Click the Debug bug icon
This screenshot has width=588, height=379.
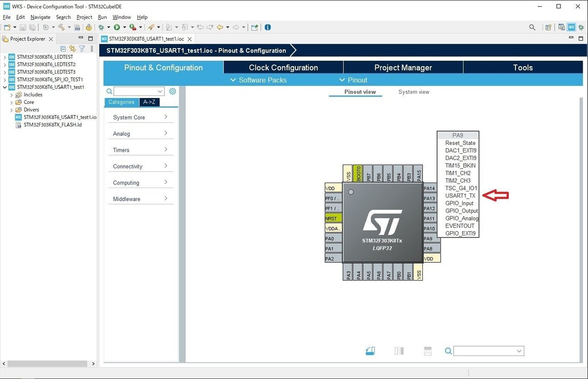tap(101, 27)
